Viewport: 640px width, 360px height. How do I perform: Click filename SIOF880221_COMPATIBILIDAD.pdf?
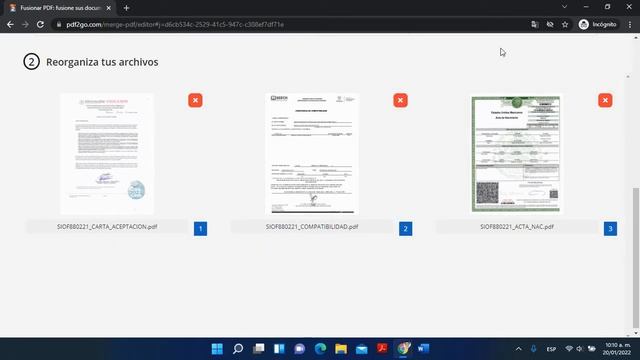(x=312, y=227)
